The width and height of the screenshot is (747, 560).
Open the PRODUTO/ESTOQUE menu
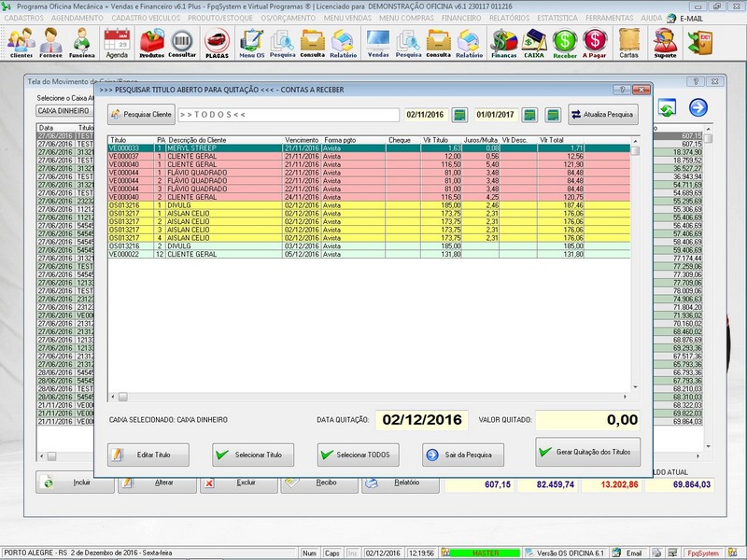click(x=220, y=18)
